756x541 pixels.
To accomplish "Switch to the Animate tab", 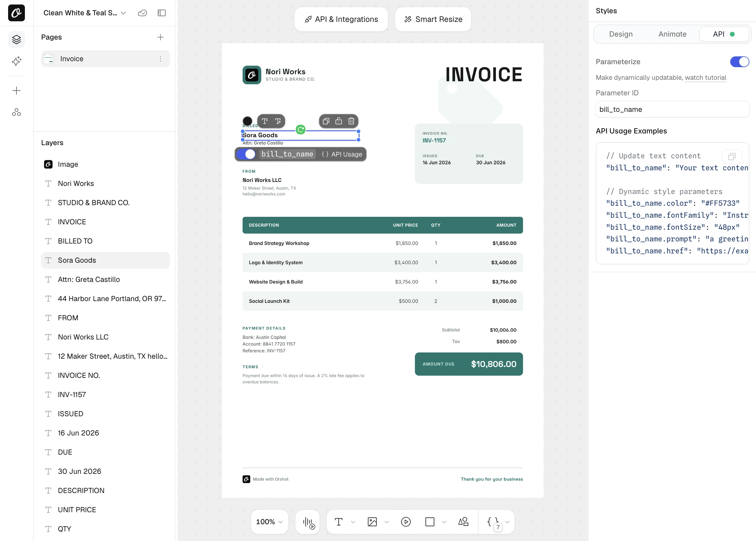I will 672,34.
